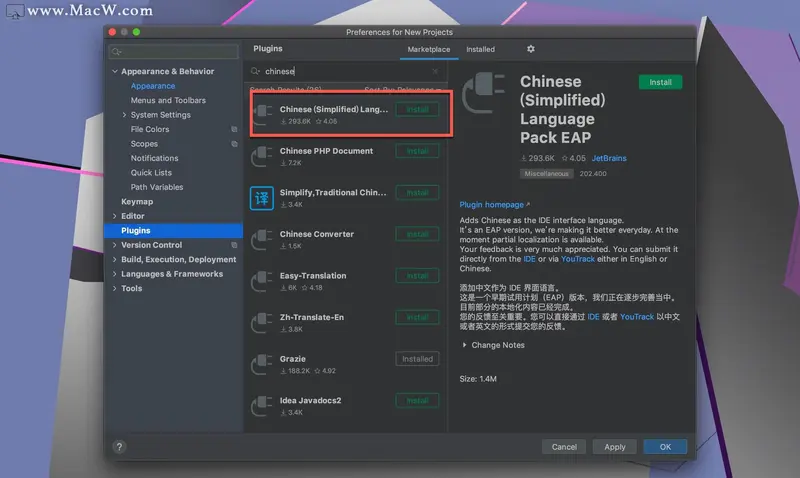Click the Chinese Converter plugin icon
This screenshot has height=478, width=800.
tap(262, 240)
